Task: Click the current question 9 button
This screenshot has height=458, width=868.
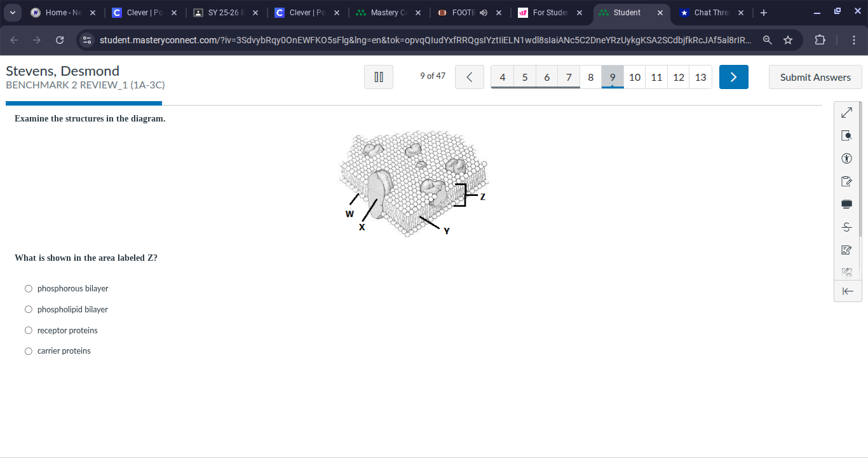Action: (x=613, y=77)
